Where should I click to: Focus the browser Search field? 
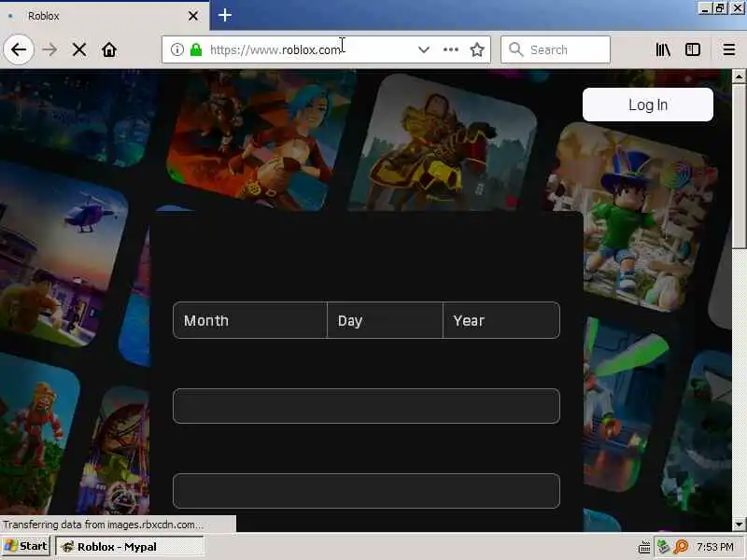[556, 49]
